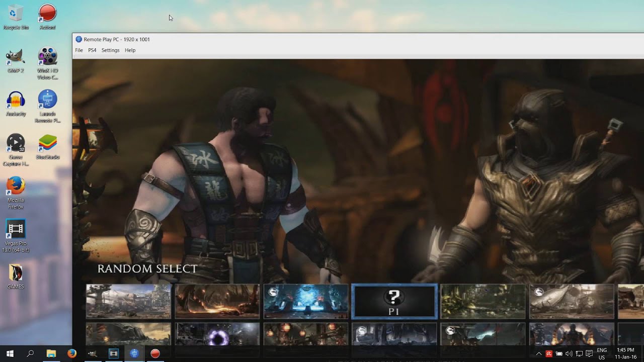Select the ruined city stage thumbnail in top row

point(128,301)
